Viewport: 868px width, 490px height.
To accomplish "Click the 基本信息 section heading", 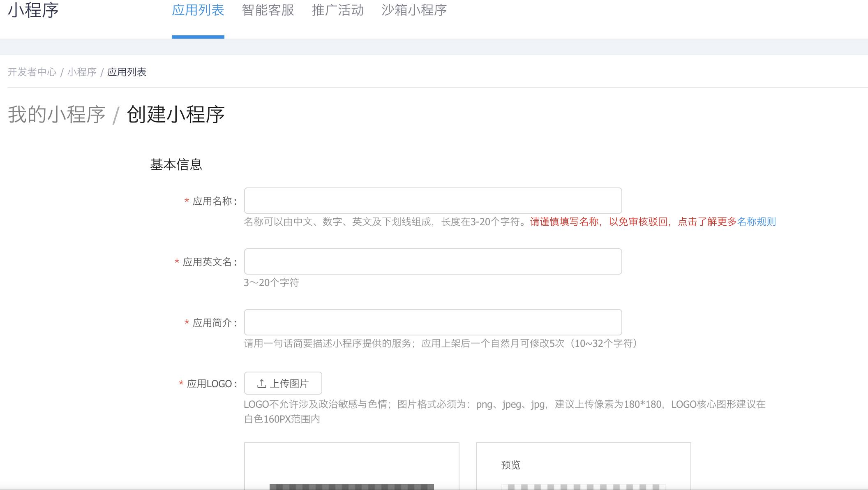I will click(176, 165).
